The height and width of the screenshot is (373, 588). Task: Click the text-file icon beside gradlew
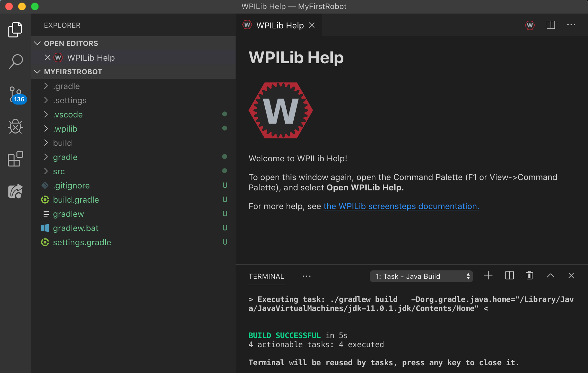click(x=46, y=214)
